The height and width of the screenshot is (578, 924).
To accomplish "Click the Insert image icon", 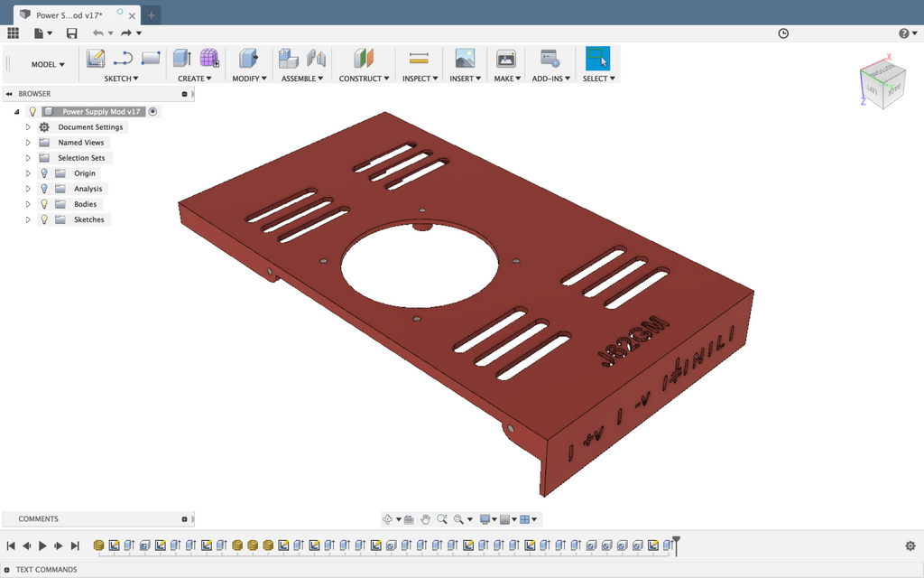I will pos(465,59).
